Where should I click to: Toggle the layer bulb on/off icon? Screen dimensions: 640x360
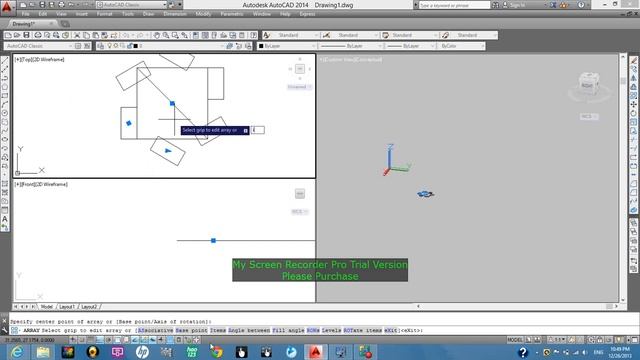[x=109, y=46]
